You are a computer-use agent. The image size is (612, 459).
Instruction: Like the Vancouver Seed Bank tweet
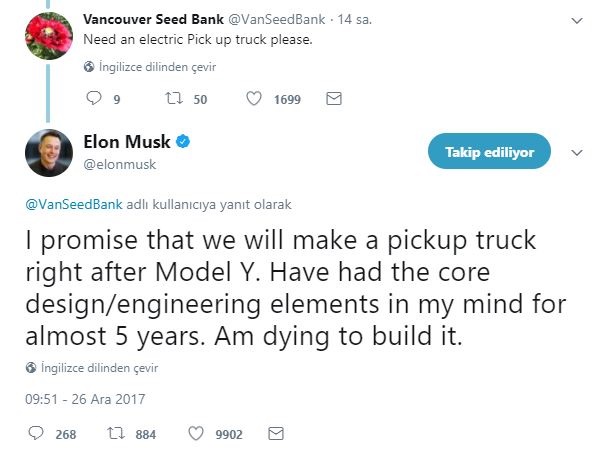[254, 99]
